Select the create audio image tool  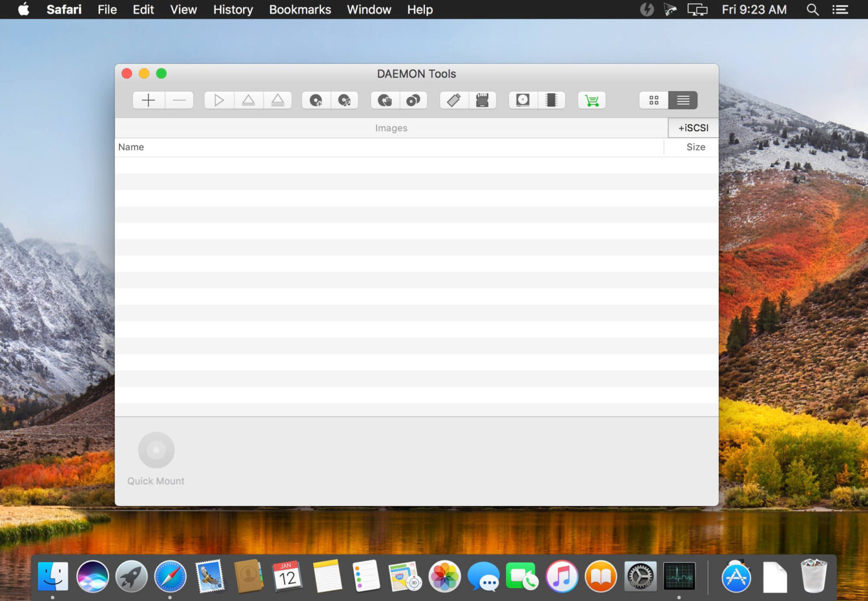[x=345, y=100]
